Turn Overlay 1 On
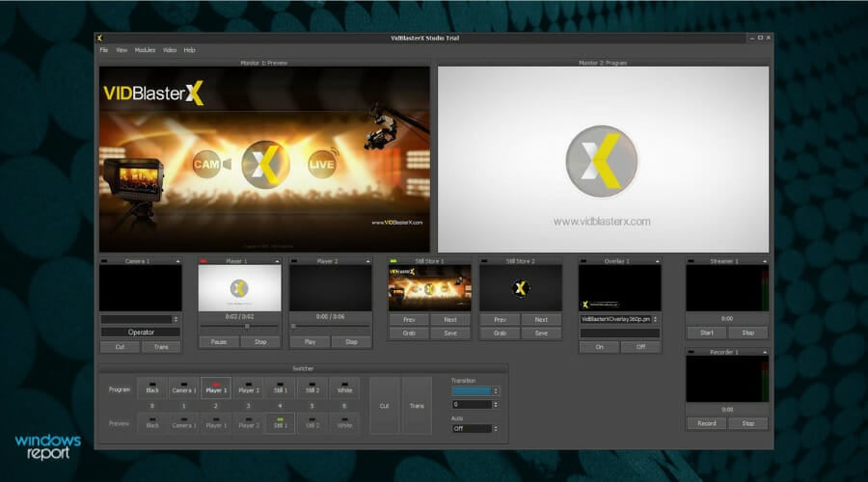This screenshot has width=868, height=482. tap(599, 347)
